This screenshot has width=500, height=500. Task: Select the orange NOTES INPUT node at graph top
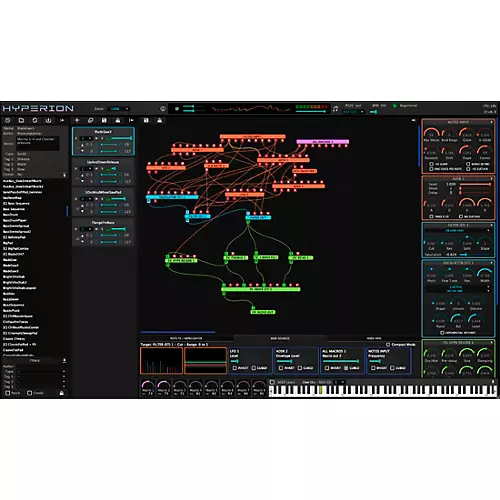(253, 137)
